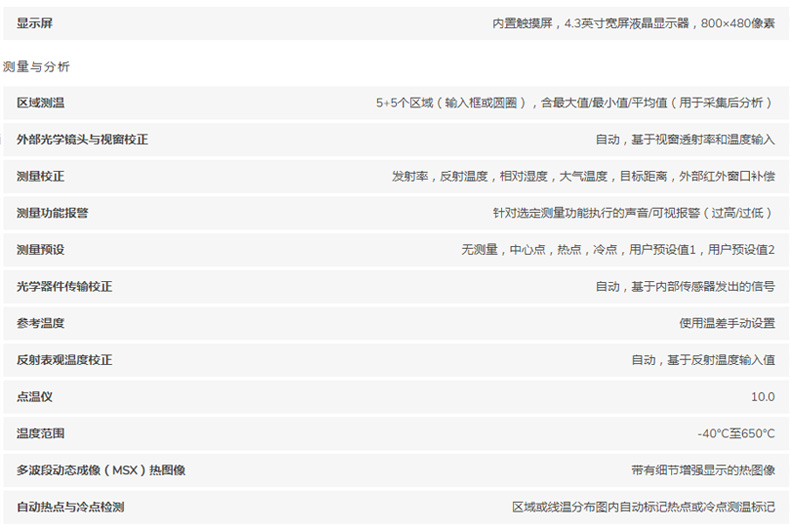Select the 自动热点与冷点检测 label
790x528 pixels.
click(70, 507)
